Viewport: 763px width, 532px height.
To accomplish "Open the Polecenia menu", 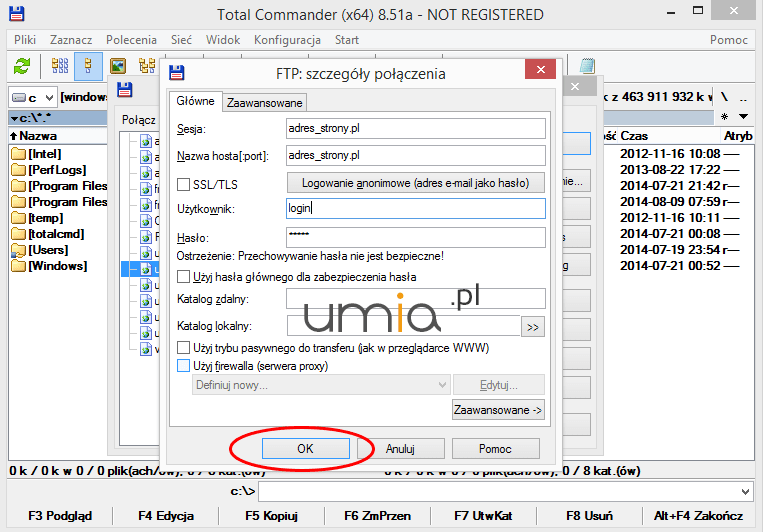I will point(131,40).
